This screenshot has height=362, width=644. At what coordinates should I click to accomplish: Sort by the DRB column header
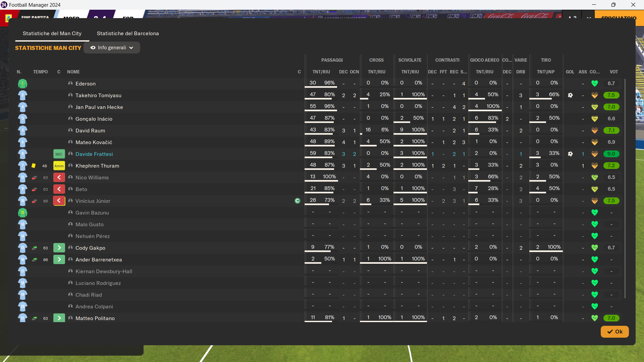click(521, 72)
